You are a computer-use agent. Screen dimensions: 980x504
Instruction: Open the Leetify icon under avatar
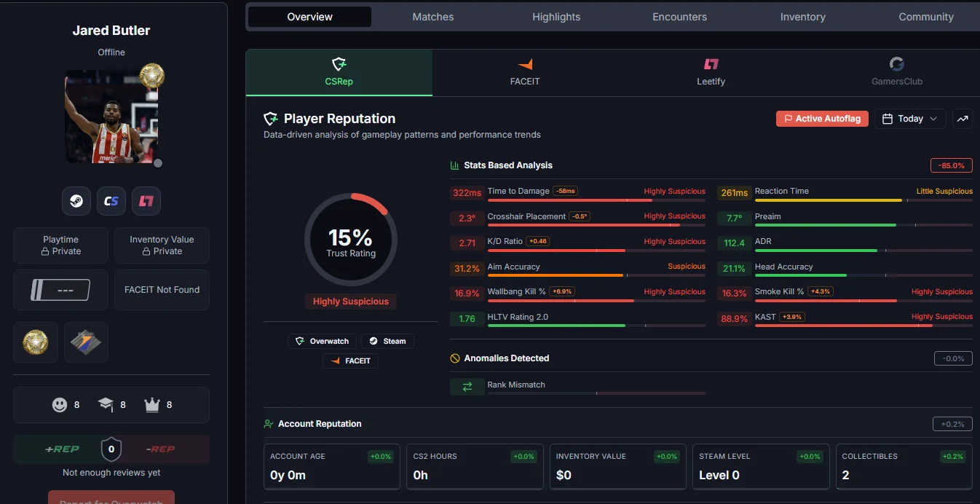(146, 201)
